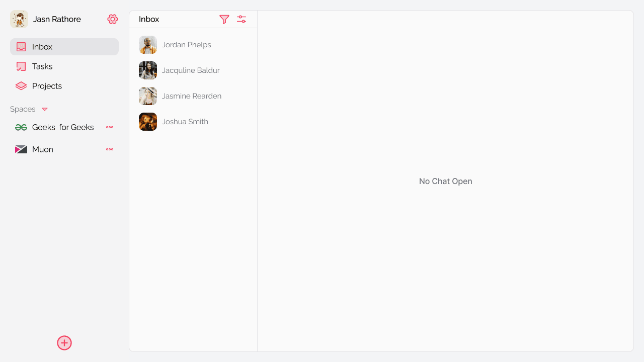Click Jasn Rathore profile avatar
The width and height of the screenshot is (644, 362).
(x=19, y=19)
